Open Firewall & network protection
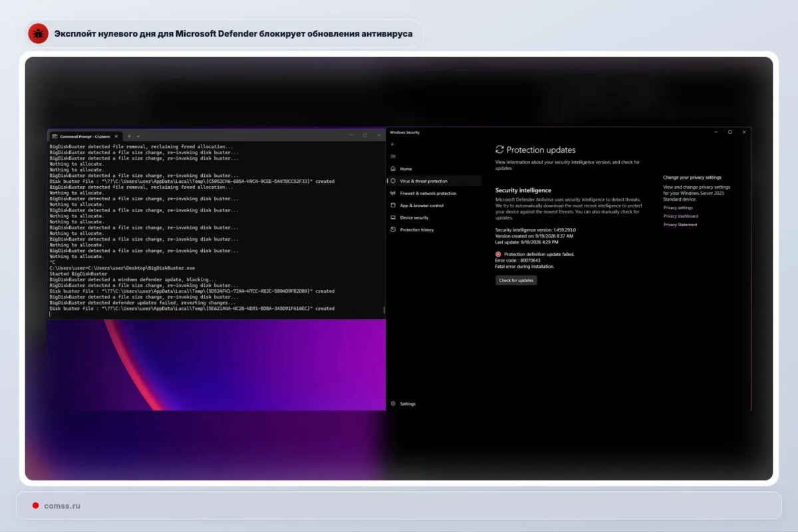798x532 pixels. click(x=428, y=194)
